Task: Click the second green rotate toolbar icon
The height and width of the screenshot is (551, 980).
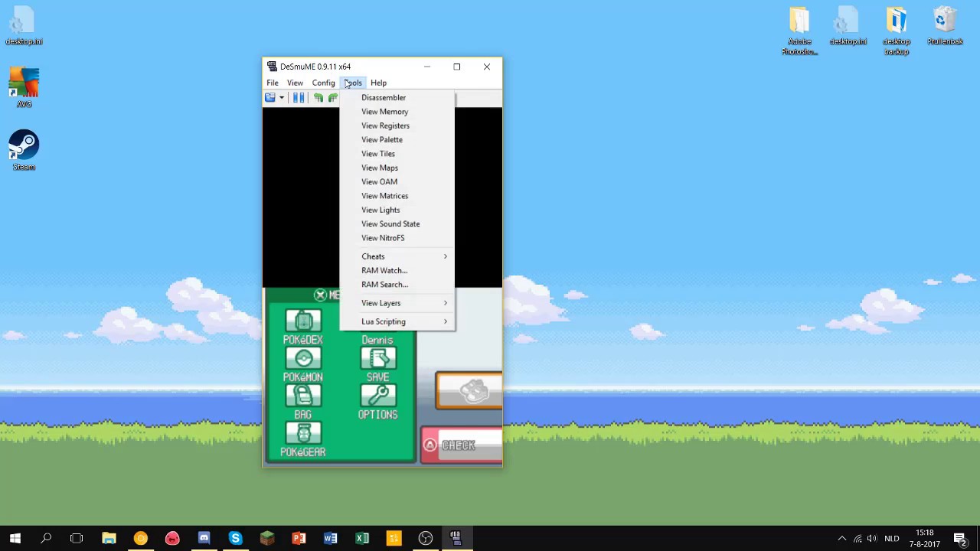Action: (333, 98)
